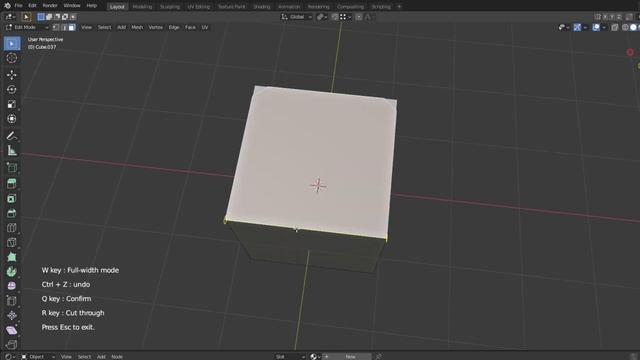Screen dimensions: 640x360
Task: Select the Rip Region tool
Action: (x=12, y=344)
